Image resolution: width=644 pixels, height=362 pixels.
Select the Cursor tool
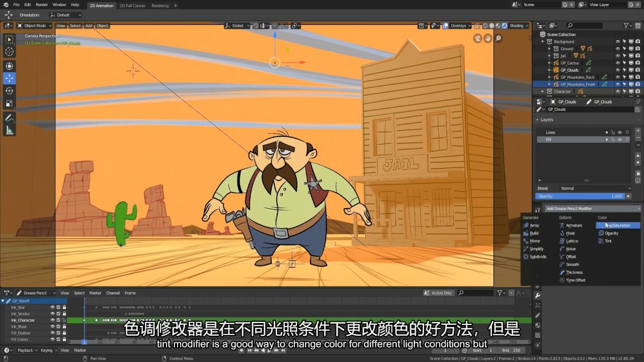tap(10, 52)
